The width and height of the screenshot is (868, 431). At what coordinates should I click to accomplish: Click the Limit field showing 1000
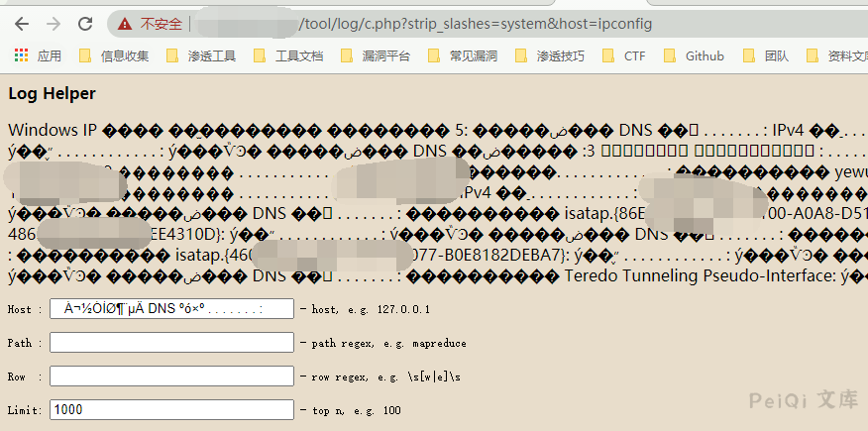point(171,410)
